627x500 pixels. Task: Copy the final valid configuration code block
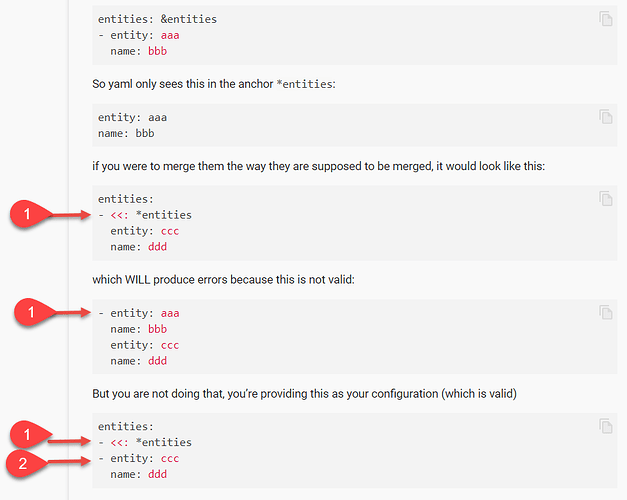click(x=606, y=426)
